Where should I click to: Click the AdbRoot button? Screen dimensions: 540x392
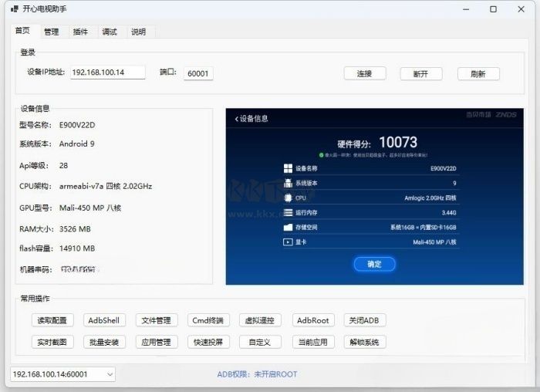pos(313,320)
